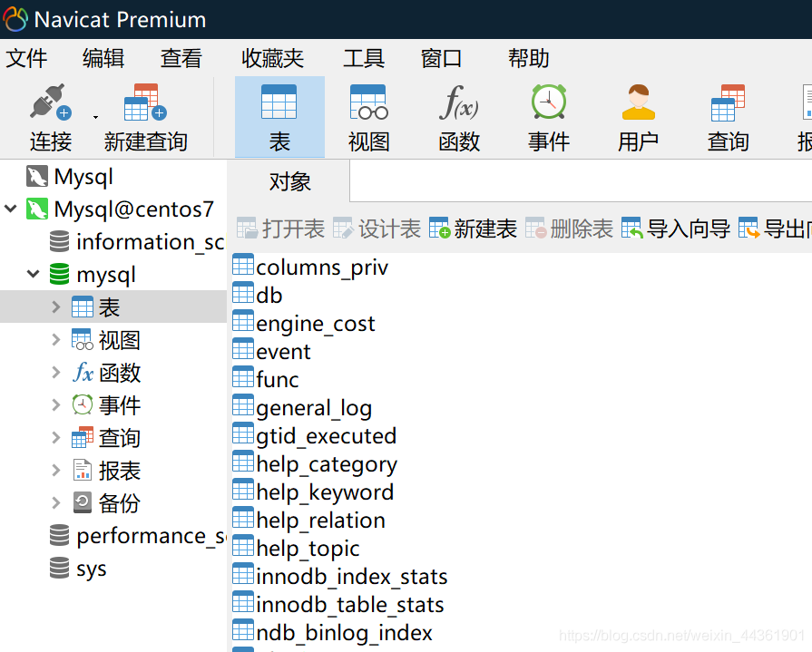Viewport: 812px width, 652px height.
Task: Select the help_topic table
Action: click(296, 548)
